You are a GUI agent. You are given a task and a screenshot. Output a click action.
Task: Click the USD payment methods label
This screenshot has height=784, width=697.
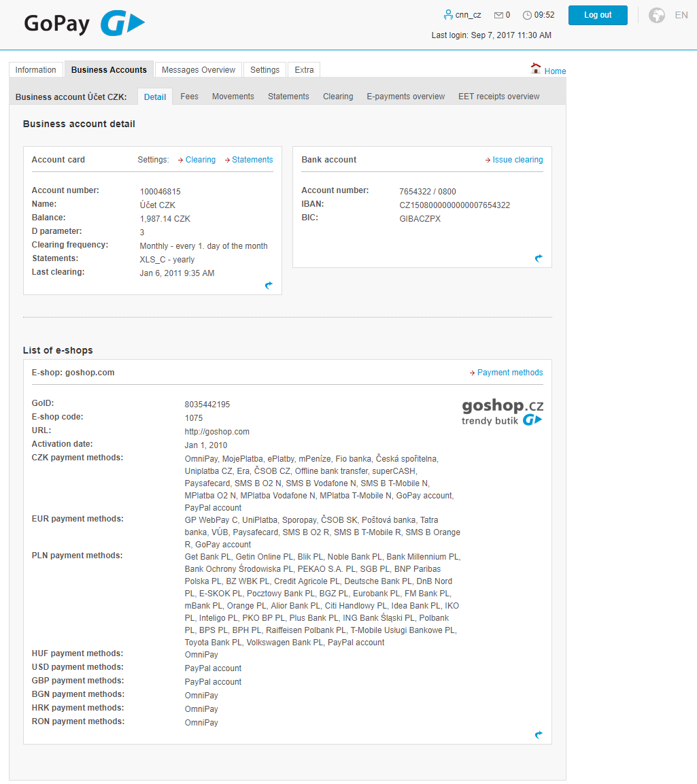[78, 667]
